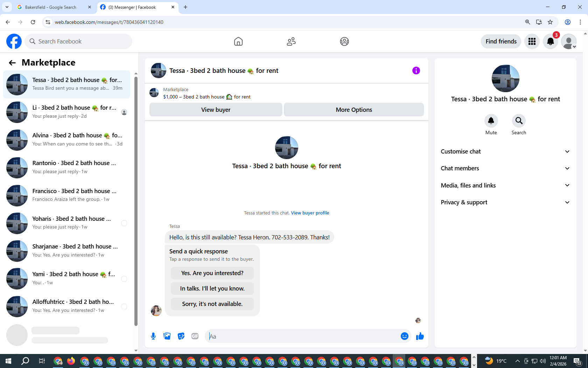This screenshot has height=368, width=588.
Task: Choose a sticker from the sticker icon
Action: (x=181, y=336)
